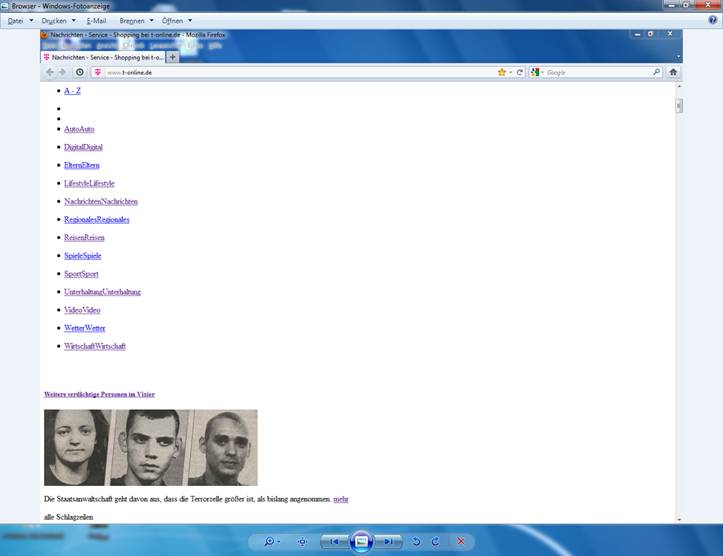Click the scrollbar down arrow
The image size is (723, 556).
coord(679,519)
